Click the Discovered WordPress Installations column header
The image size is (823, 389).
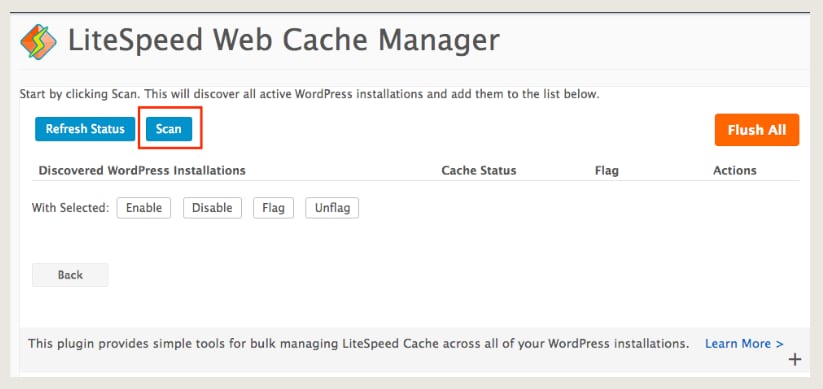pyautogui.click(x=142, y=171)
